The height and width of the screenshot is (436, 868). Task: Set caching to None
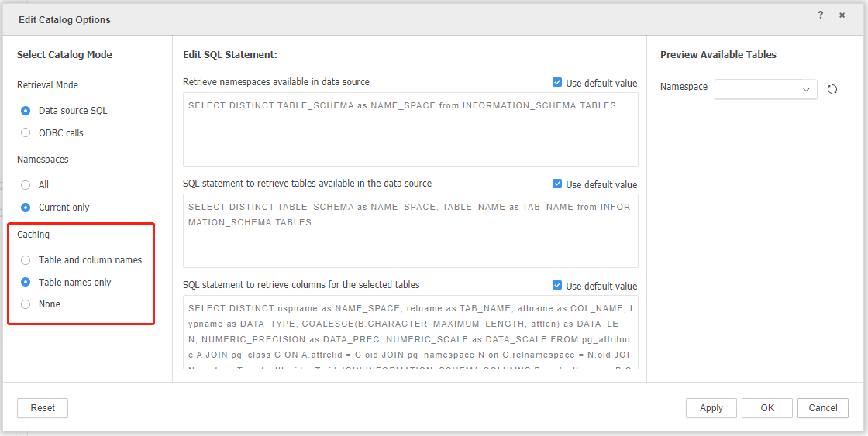coord(26,304)
